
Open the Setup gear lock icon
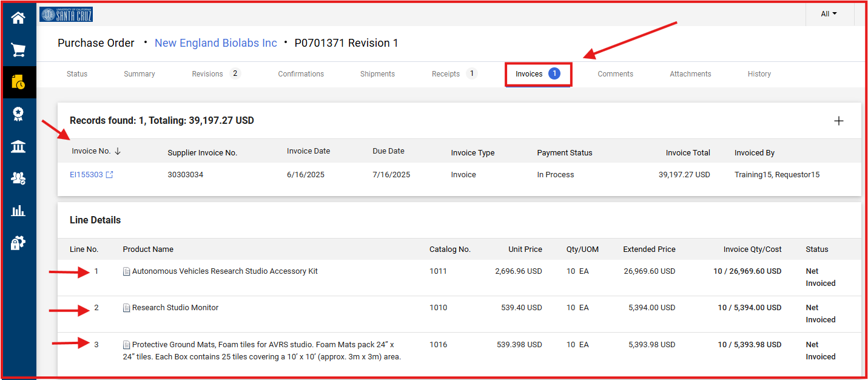(x=18, y=243)
